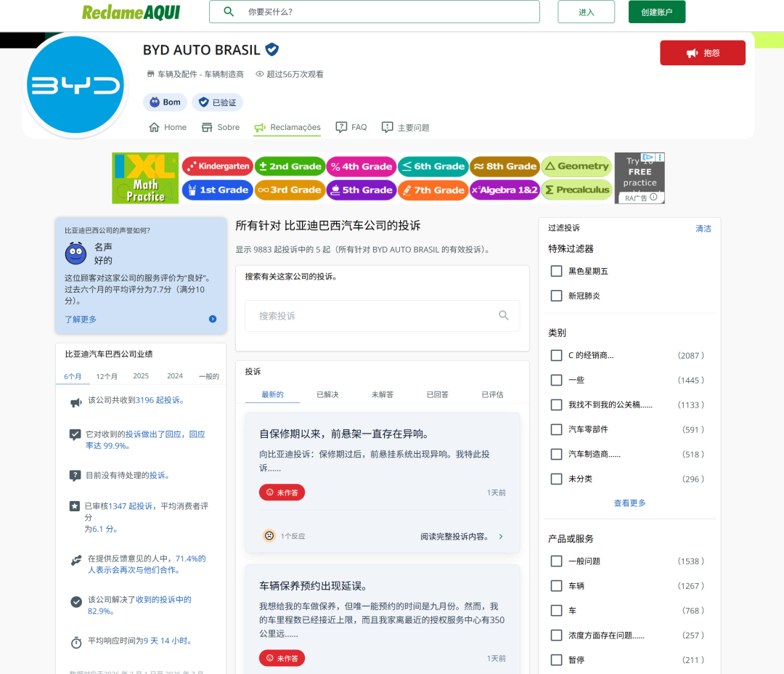
Task: Click the 搜索投诉 input field
Action: click(x=382, y=316)
